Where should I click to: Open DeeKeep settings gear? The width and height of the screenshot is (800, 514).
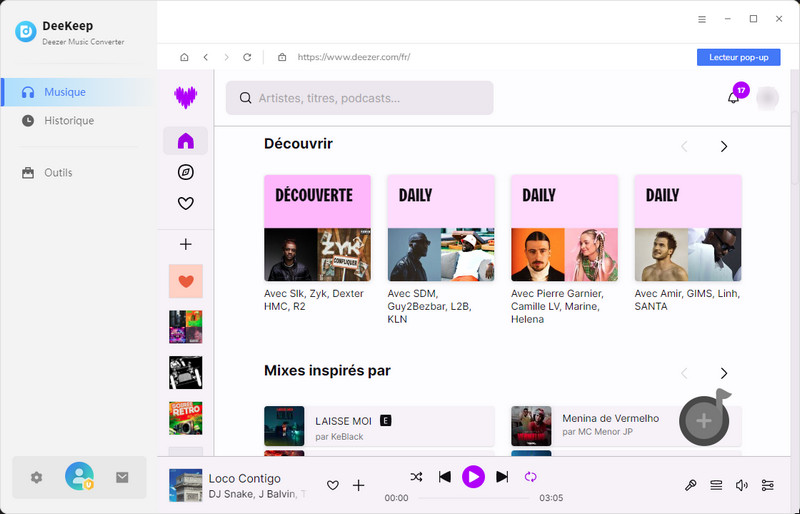(x=36, y=478)
